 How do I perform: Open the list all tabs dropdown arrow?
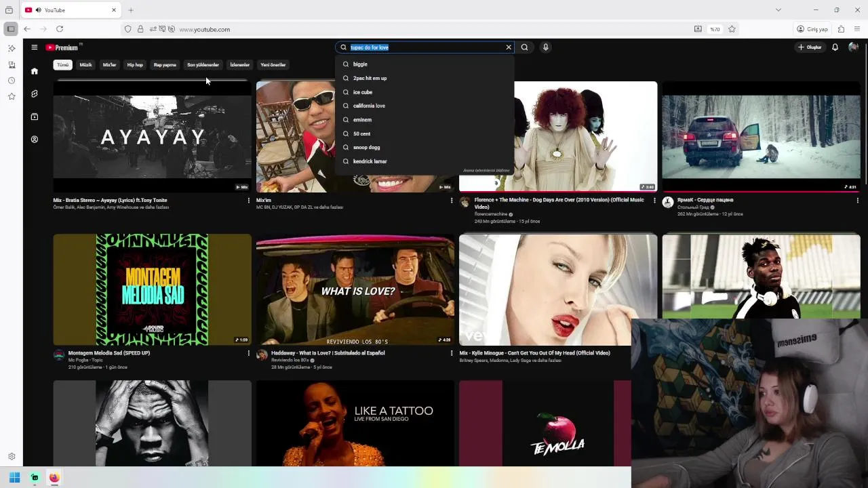click(x=778, y=10)
